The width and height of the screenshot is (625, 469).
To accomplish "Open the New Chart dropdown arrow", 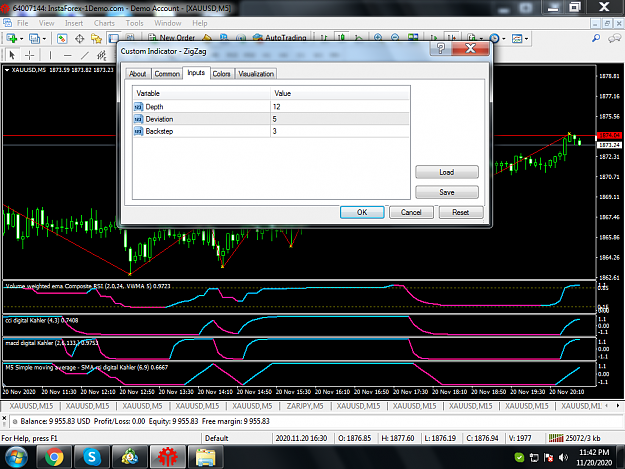I will tap(21, 39).
